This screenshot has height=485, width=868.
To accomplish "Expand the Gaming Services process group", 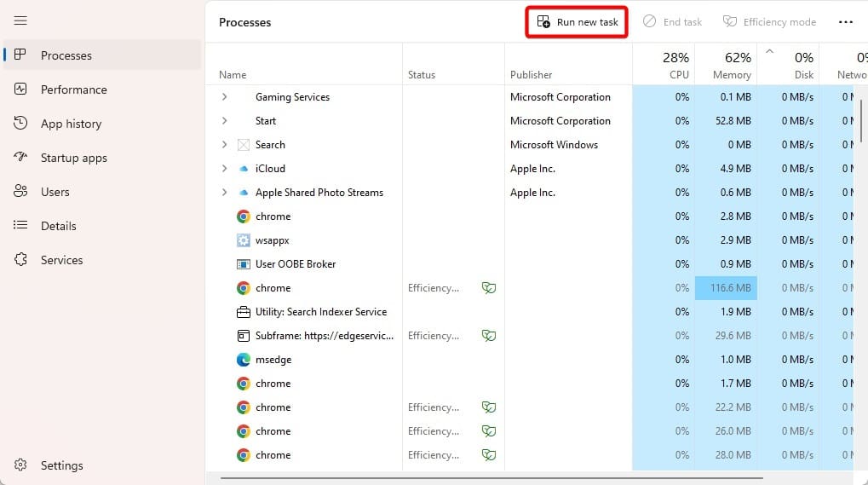I will point(225,97).
